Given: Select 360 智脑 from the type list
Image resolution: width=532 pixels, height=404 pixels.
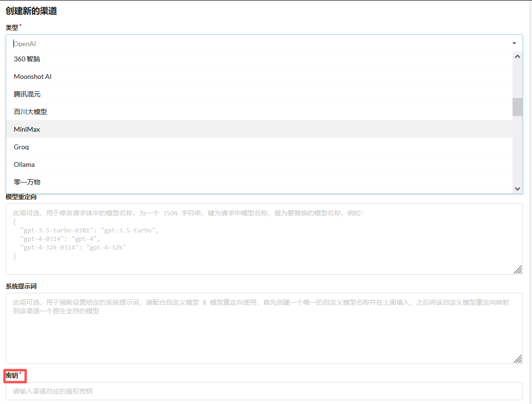Looking at the screenshot, I should [x=259, y=59].
